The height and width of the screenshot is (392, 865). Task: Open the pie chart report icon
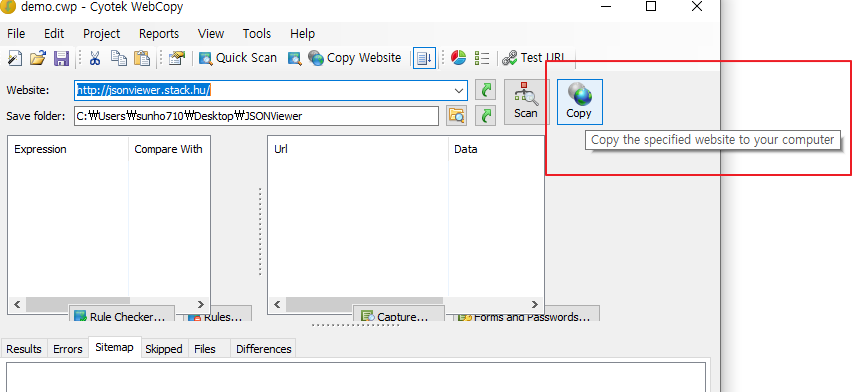[458, 58]
